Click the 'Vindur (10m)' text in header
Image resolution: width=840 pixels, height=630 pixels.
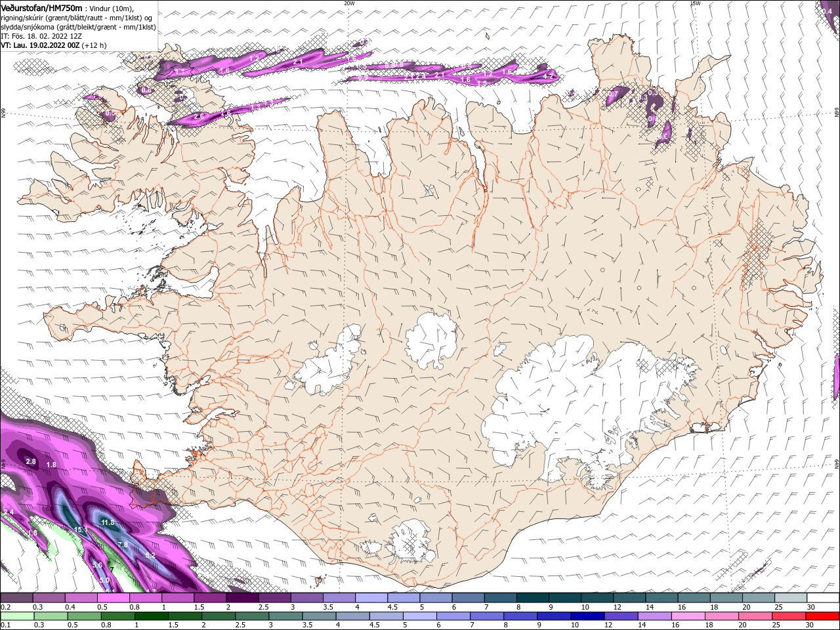[x=110, y=8]
